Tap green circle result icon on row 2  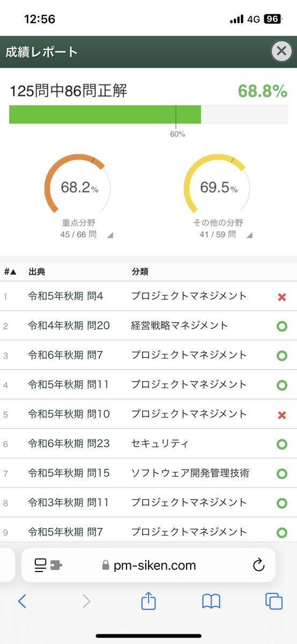[x=281, y=326]
